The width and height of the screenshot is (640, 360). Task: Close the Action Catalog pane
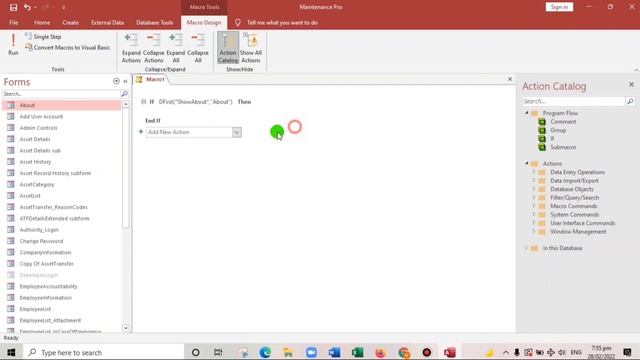point(631,84)
